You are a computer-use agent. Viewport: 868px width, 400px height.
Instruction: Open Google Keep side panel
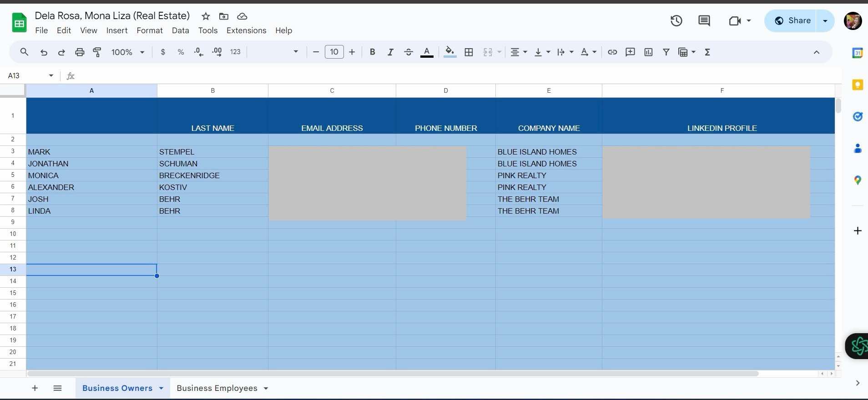click(858, 85)
